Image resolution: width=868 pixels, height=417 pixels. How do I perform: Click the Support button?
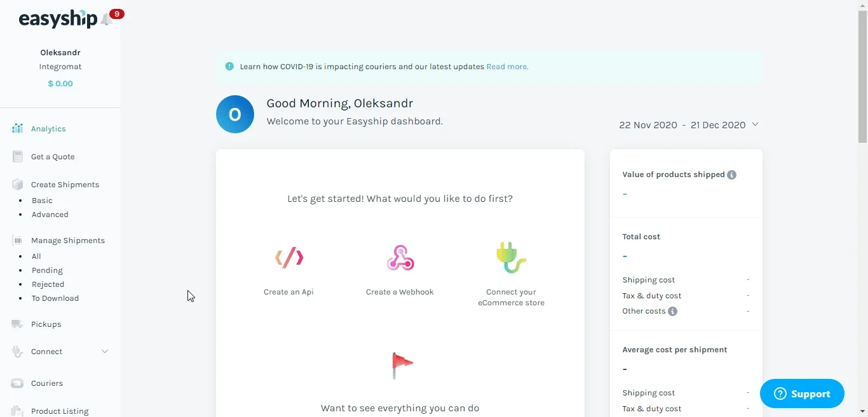(x=802, y=394)
